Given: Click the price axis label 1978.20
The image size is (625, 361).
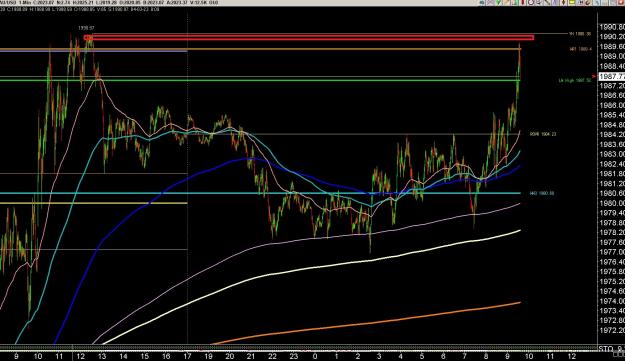Looking at the screenshot, I should point(612,232).
